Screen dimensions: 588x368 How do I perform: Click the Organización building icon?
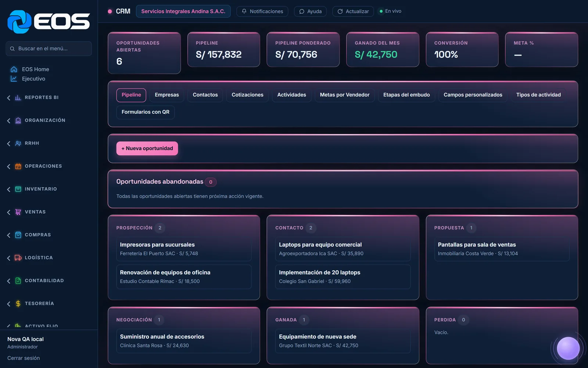(18, 120)
